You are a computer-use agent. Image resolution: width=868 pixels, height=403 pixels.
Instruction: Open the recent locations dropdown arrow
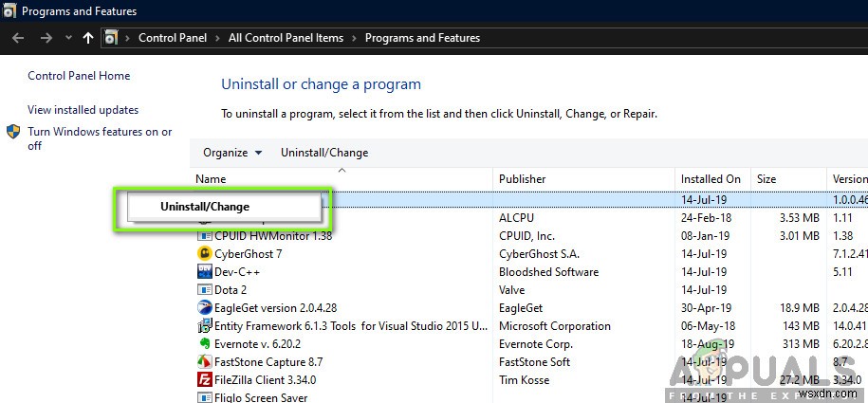point(68,39)
